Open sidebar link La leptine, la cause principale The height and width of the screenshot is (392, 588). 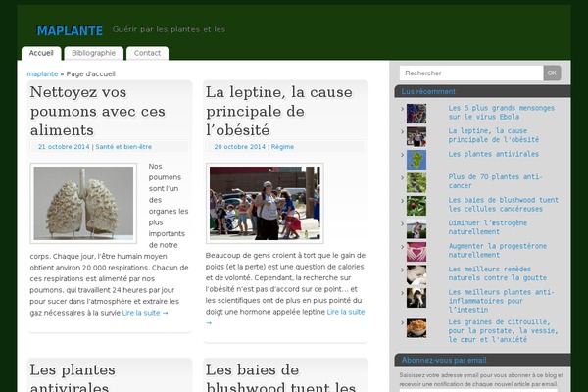[494, 135]
